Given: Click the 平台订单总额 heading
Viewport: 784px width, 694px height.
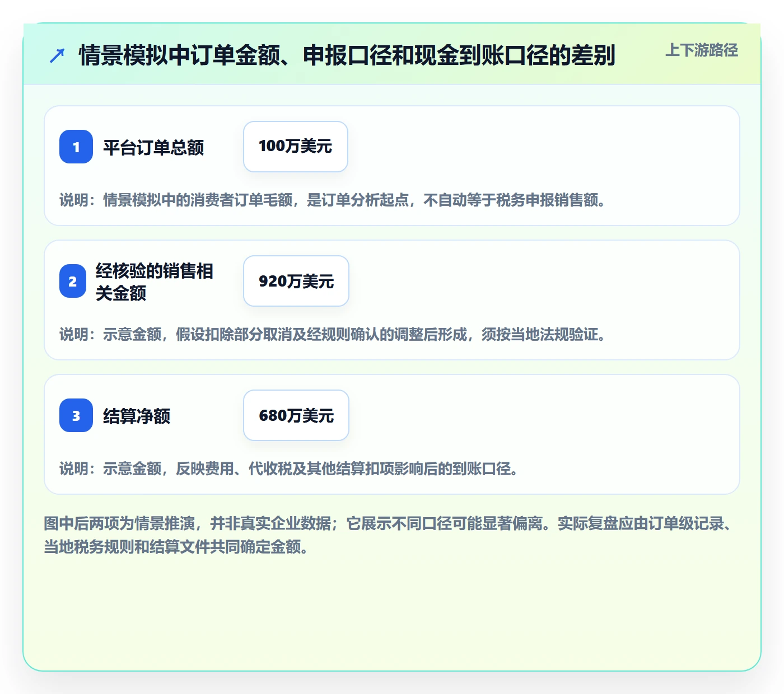Looking at the screenshot, I should (x=153, y=147).
